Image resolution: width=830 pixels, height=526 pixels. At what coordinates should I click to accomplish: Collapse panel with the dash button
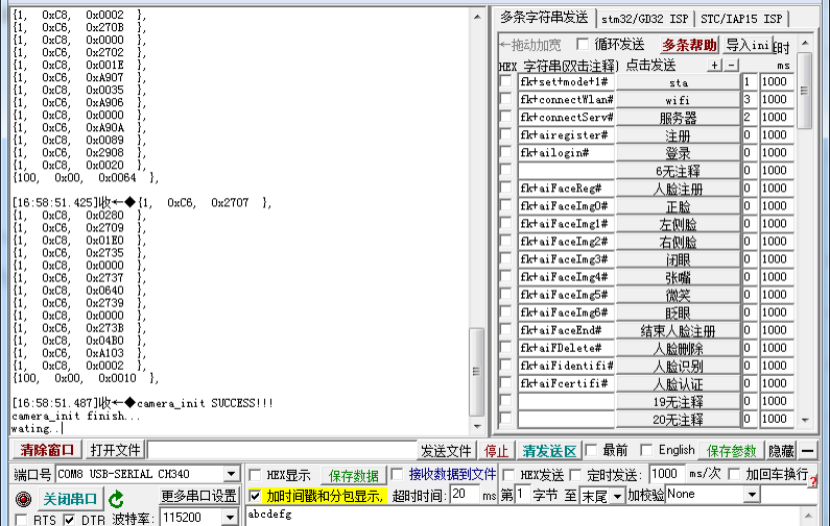coord(808,451)
